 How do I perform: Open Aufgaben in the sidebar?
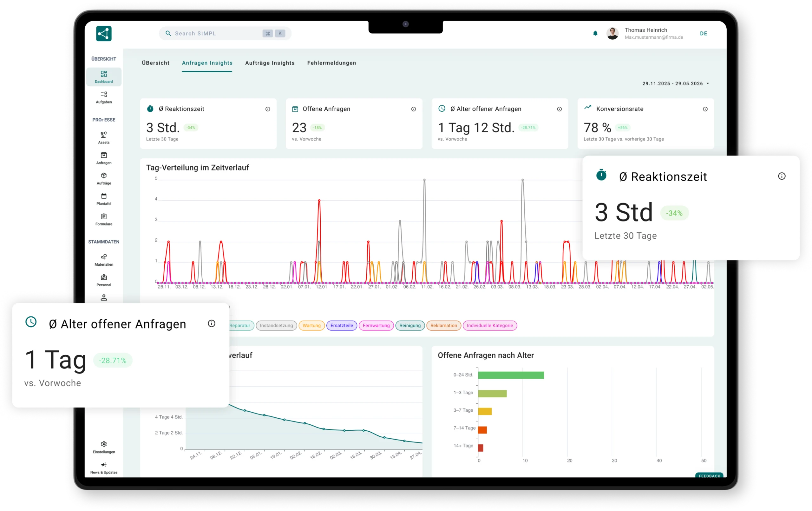tap(103, 97)
